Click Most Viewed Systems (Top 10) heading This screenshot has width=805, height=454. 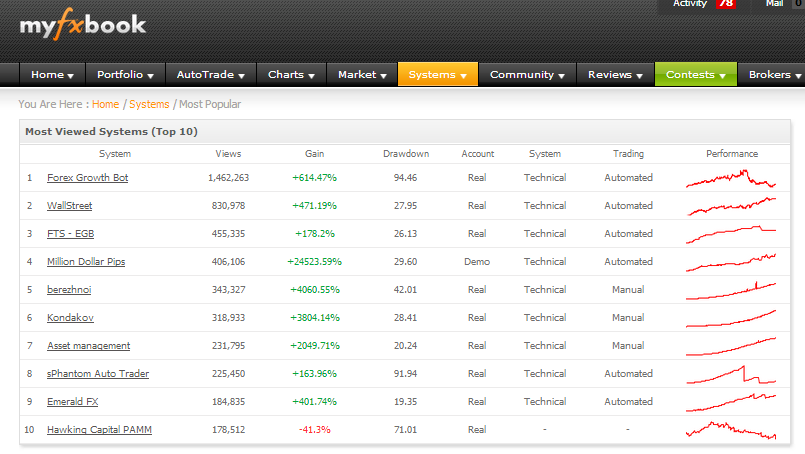pos(111,131)
